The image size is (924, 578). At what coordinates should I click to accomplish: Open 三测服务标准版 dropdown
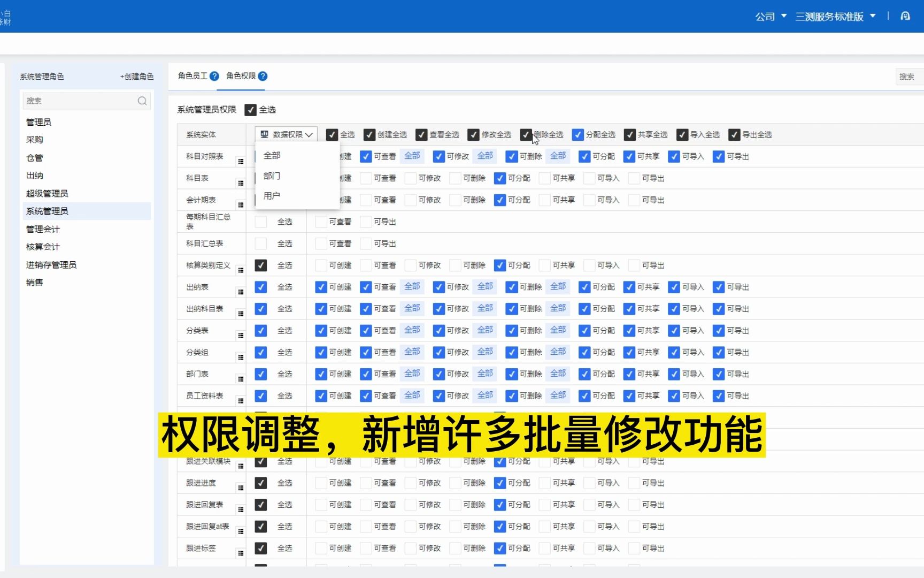click(x=835, y=17)
